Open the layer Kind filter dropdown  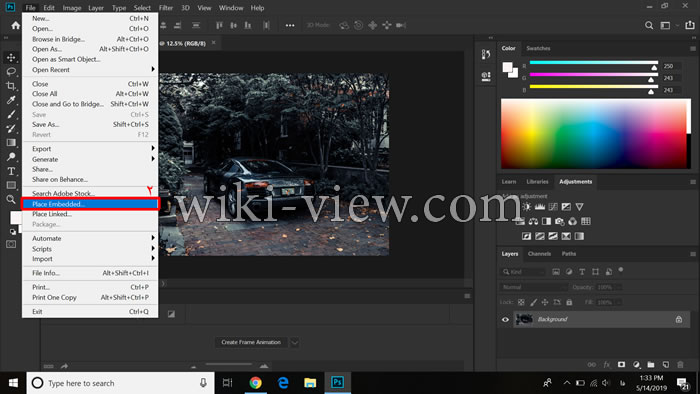[523, 271]
